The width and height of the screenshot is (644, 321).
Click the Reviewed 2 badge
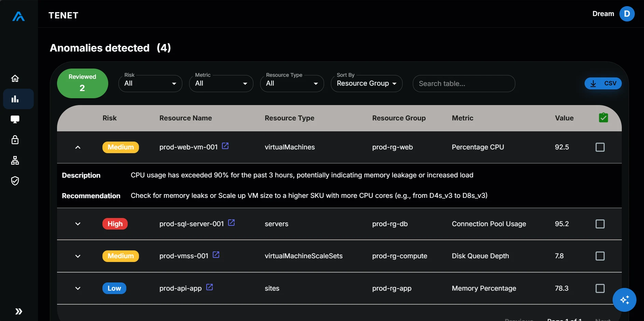82,83
